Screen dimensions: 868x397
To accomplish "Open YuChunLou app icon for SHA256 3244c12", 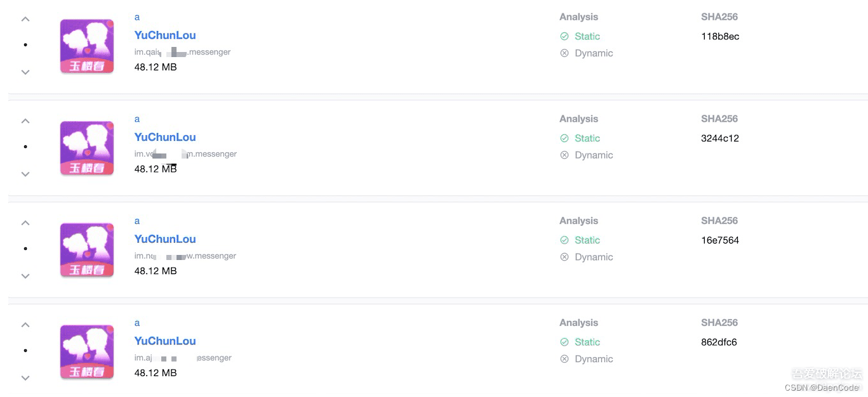I will (87, 148).
